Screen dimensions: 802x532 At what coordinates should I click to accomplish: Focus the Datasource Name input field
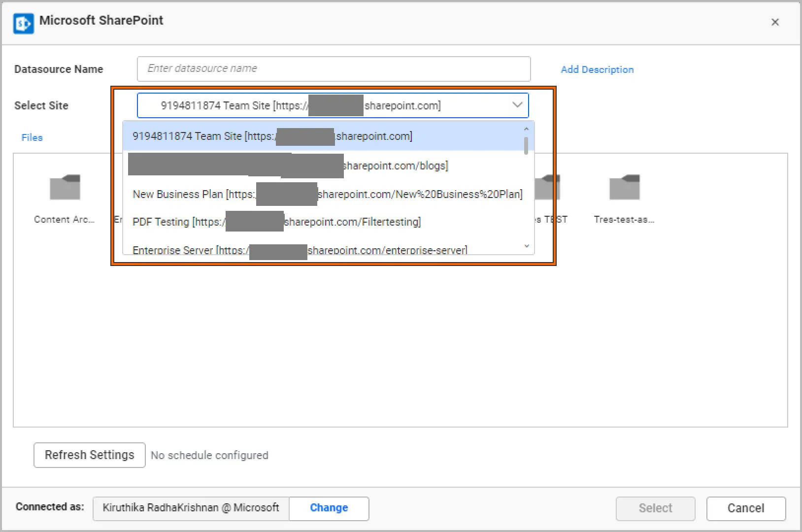click(x=334, y=68)
